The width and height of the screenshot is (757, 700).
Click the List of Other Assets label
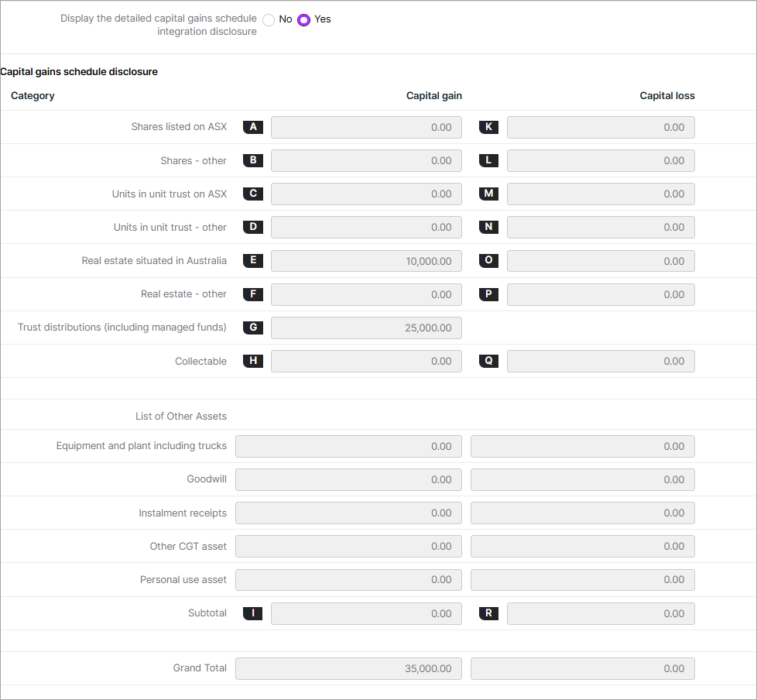(180, 416)
